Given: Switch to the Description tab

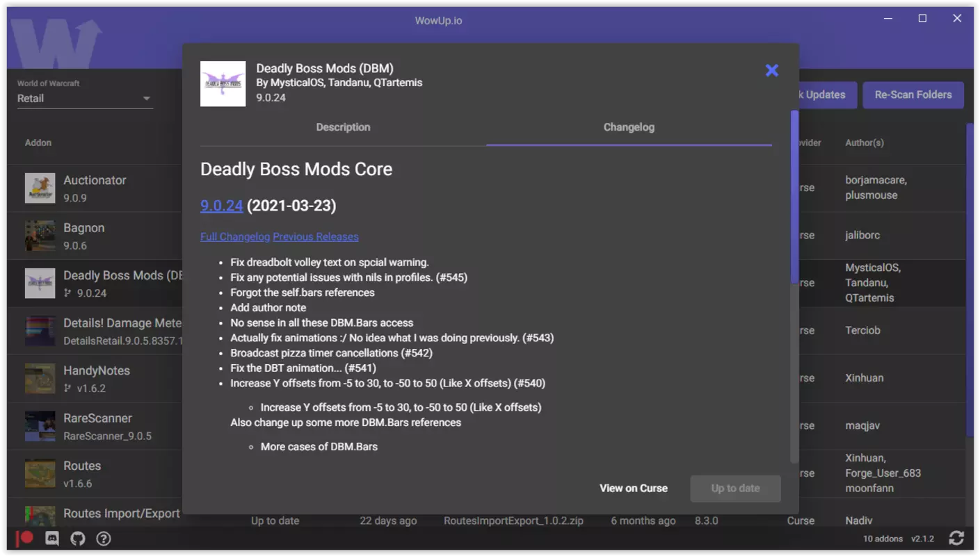Looking at the screenshot, I should pos(343,127).
